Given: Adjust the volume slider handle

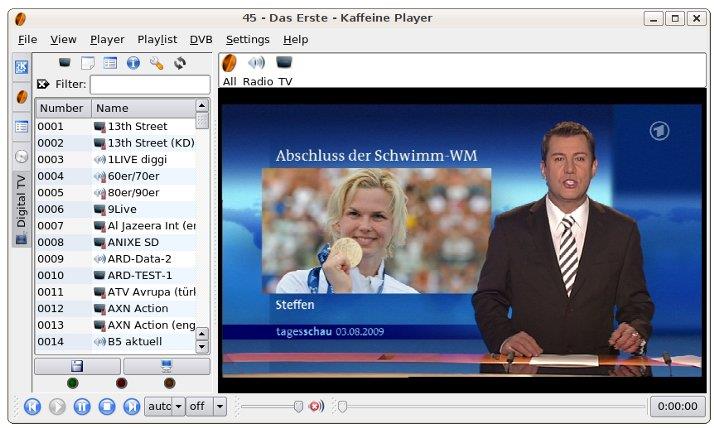Looking at the screenshot, I should click(298, 406).
